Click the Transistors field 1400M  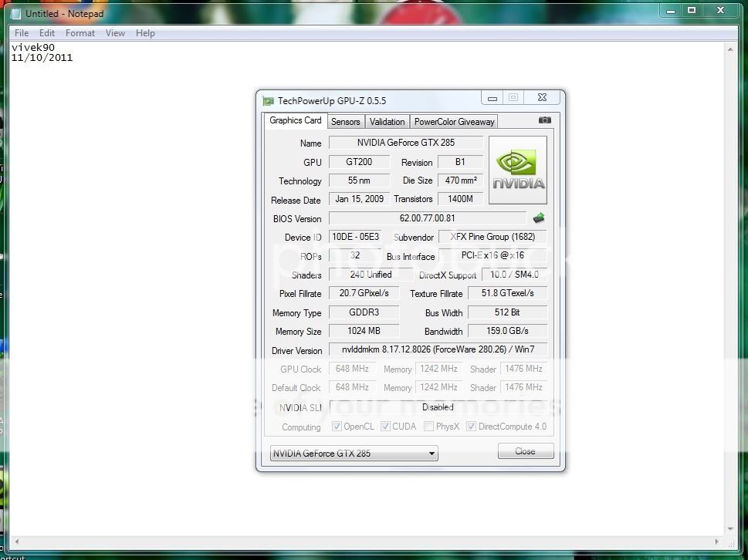click(460, 199)
